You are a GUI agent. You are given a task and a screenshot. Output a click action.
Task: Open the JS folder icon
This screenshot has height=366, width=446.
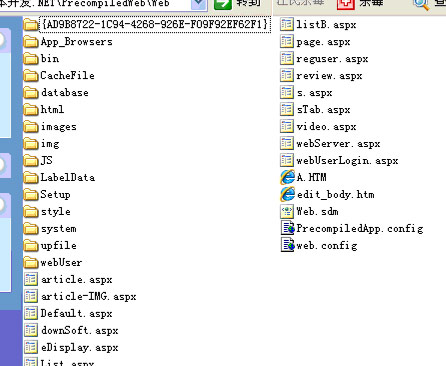pos(31,161)
